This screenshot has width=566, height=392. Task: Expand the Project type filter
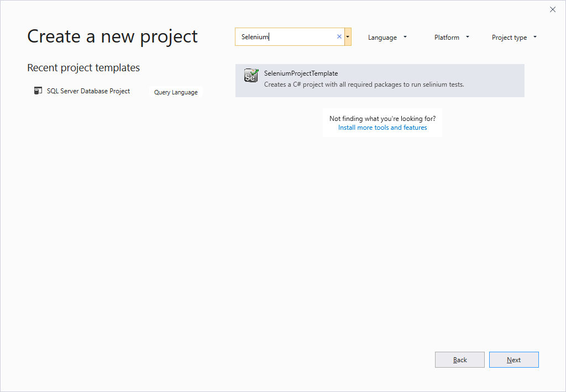[513, 38]
